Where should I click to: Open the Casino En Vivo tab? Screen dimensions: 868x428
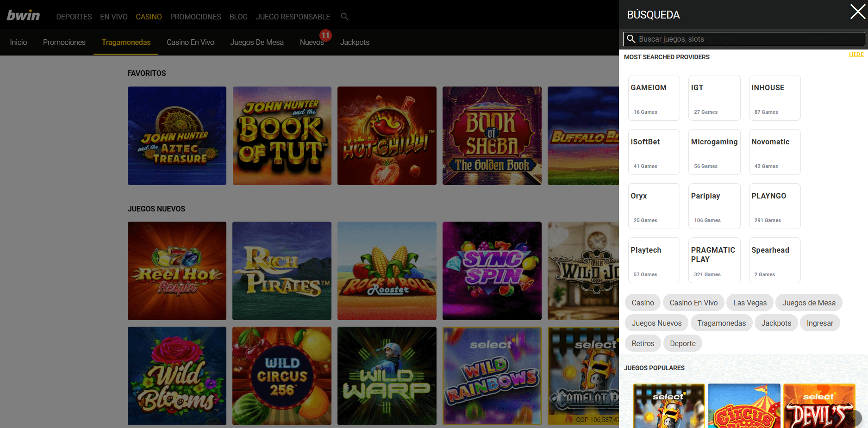click(190, 42)
